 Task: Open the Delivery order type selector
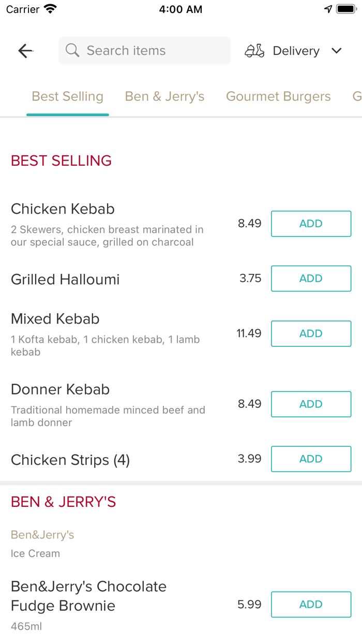point(296,51)
